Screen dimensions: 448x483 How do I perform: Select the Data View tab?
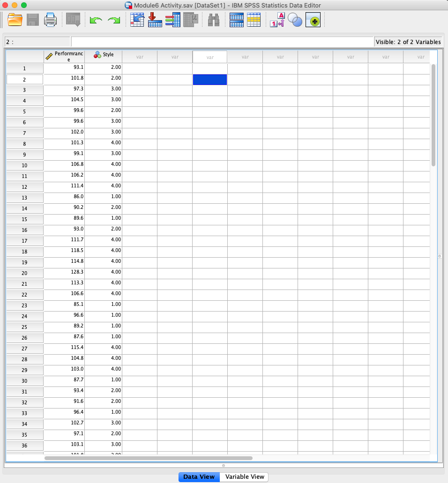click(x=199, y=477)
